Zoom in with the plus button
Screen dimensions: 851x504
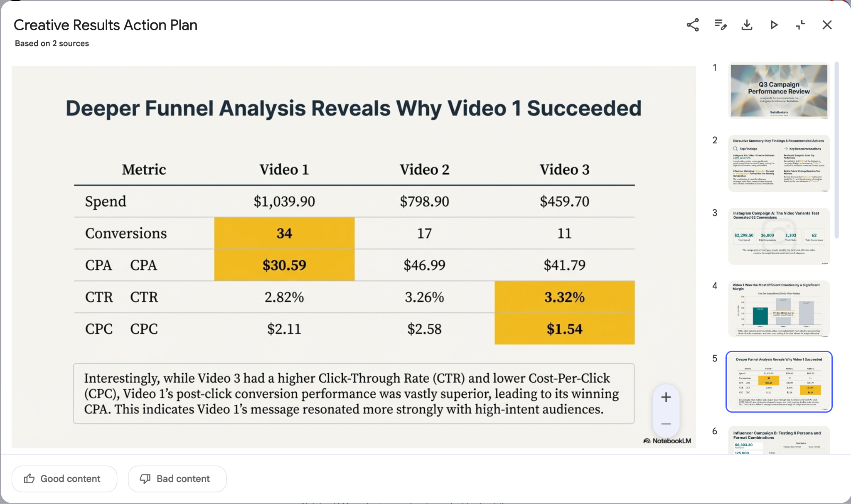click(x=666, y=397)
